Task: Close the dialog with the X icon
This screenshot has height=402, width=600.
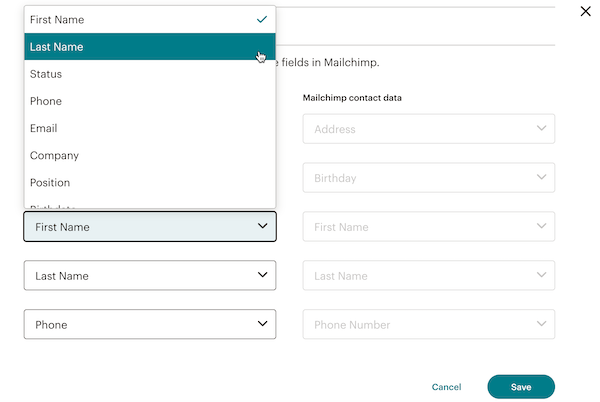Action: click(x=586, y=11)
